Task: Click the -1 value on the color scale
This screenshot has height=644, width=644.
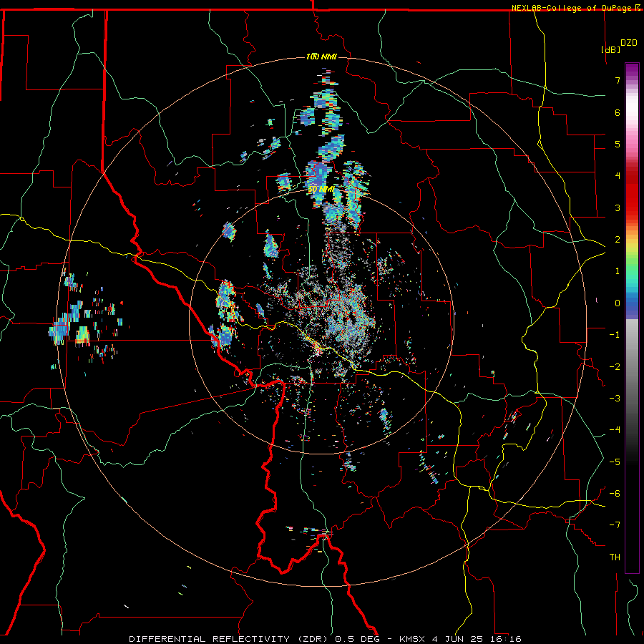Action: pyautogui.click(x=615, y=335)
